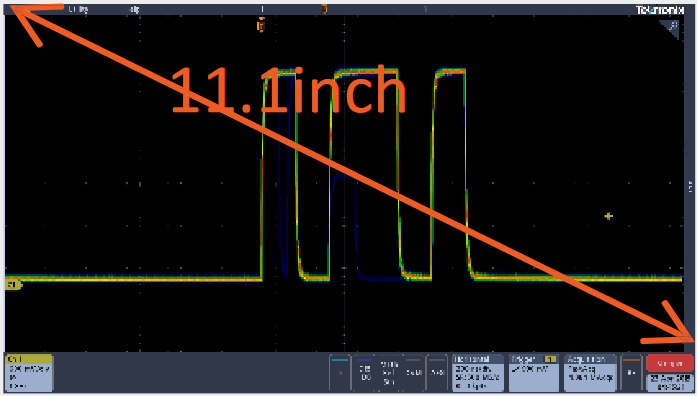Open the Ch 1 channel badge

click(28, 372)
